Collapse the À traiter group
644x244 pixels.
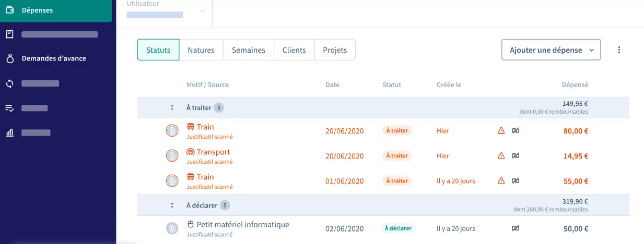coord(172,108)
